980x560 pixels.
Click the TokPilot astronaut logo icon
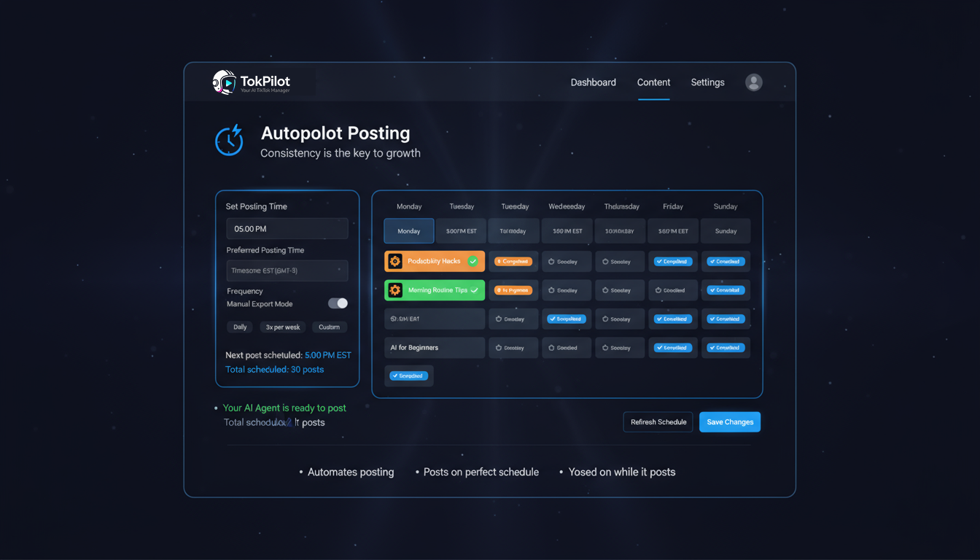click(x=224, y=82)
